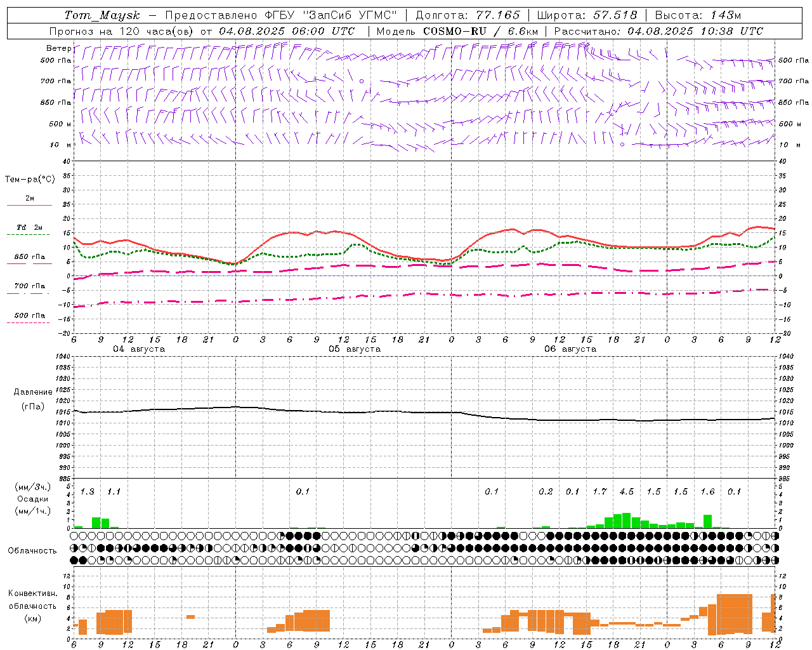This screenshot has height=650, width=812.
Task: Click the (км) unit under облачность
Action: pos(32,618)
